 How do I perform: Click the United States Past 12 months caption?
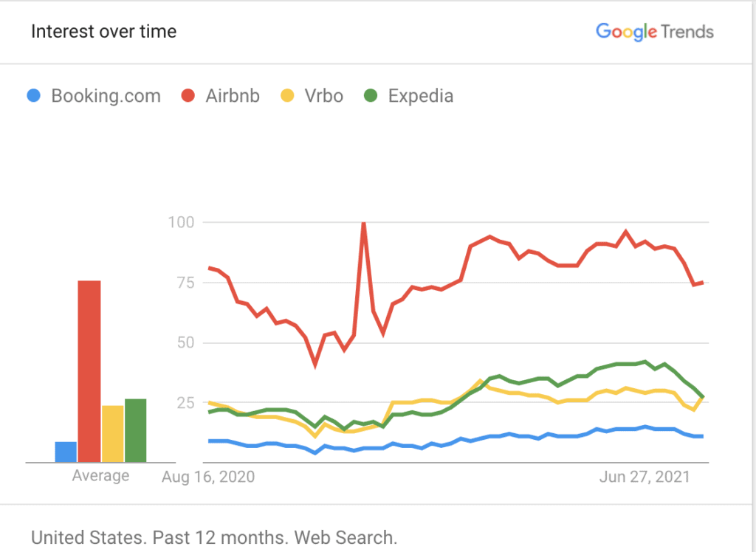click(x=215, y=537)
